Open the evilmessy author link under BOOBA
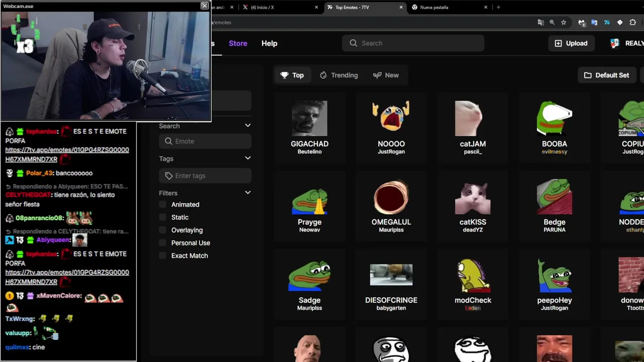The height and width of the screenshot is (362, 644). pyautogui.click(x=554, y=151)
